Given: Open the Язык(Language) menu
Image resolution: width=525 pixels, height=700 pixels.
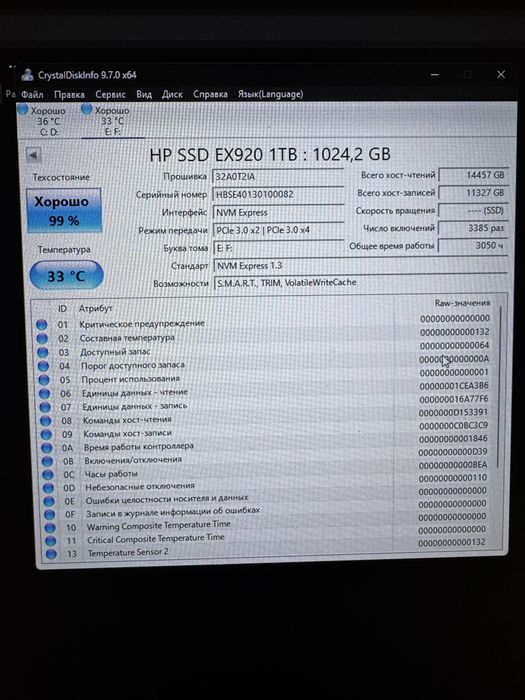Looking at the screenshot, I should 271,94.
